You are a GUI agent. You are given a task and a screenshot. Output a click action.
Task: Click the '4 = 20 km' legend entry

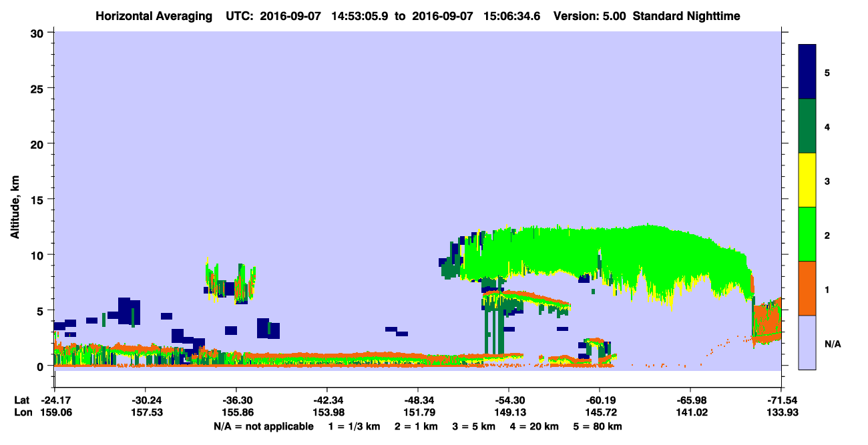coord(534,426)
